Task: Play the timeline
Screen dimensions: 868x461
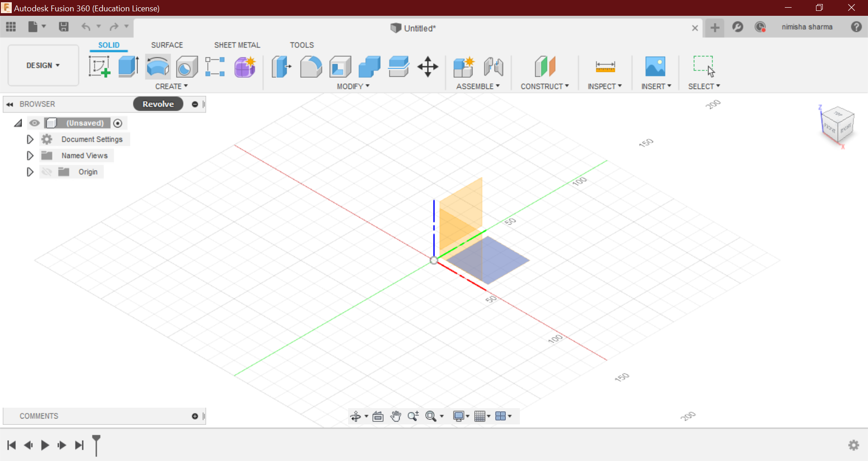Action: point(45,445)
